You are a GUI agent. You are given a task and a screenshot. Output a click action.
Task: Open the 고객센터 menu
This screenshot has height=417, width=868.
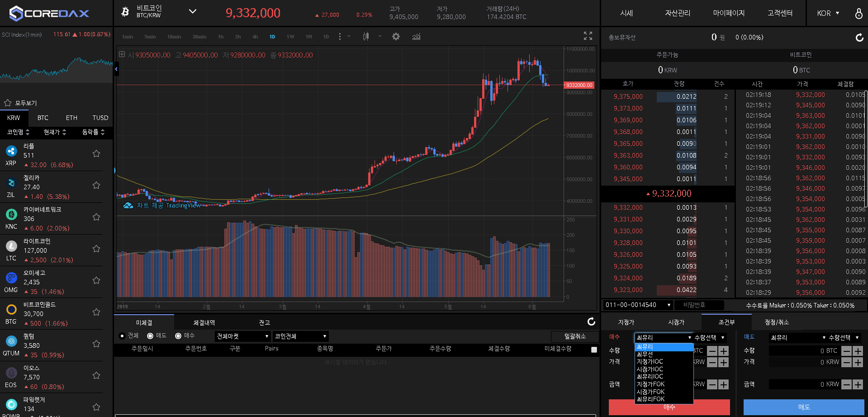[780, 13]
